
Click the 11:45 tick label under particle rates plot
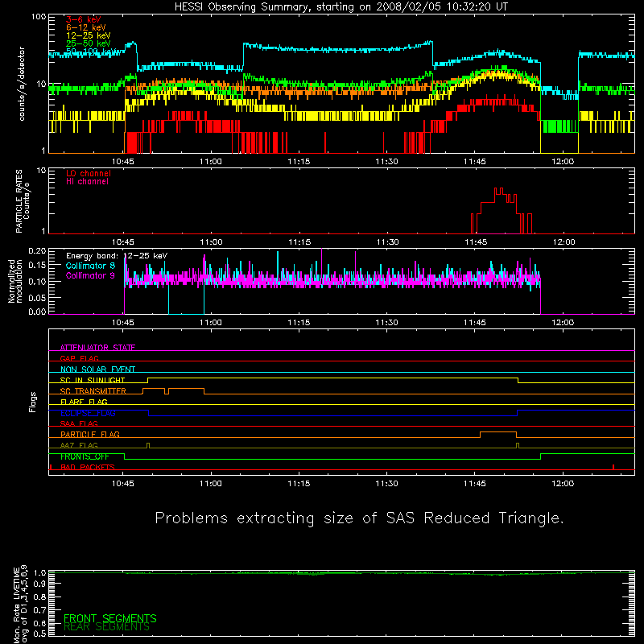coord(476,242)
